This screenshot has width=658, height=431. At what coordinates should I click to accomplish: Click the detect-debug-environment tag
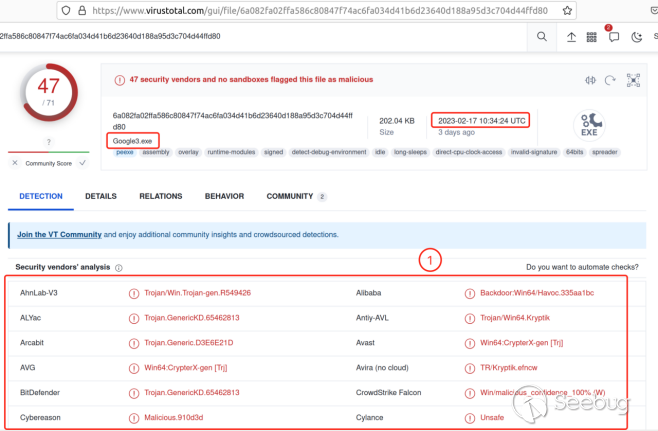point(329,152)
